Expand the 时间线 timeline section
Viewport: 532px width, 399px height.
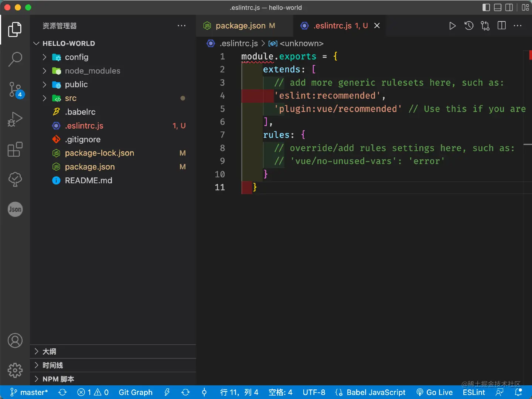[113, 365]
